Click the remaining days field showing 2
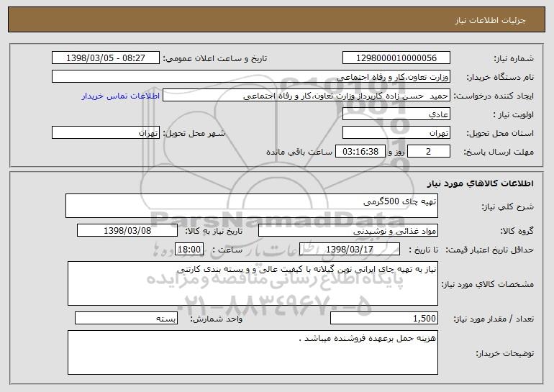This screenshot has height=392, width=554. pyautogui.click(x=429, y=152)
